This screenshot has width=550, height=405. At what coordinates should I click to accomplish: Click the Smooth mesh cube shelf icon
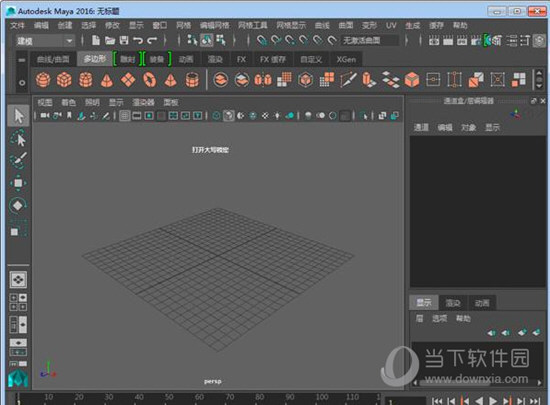306,80
